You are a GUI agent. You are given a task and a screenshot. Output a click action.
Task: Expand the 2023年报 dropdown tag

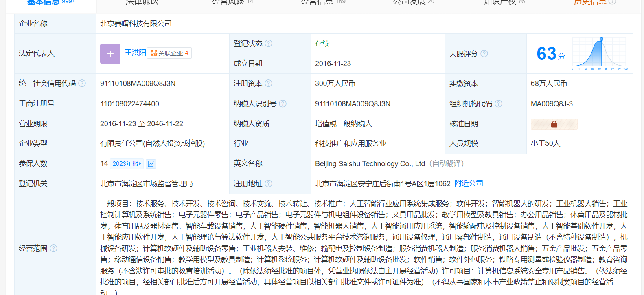[127, 164]
